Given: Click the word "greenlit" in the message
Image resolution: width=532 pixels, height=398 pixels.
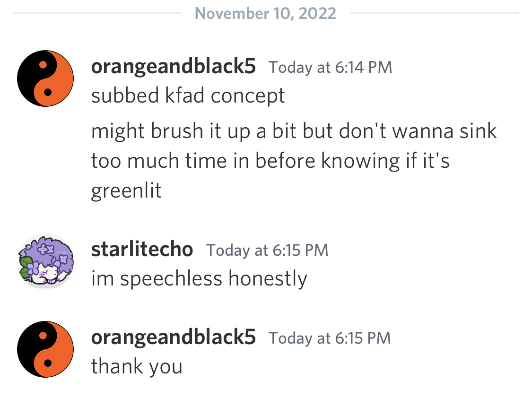Looking at the screenshot, I should (126, 190).
